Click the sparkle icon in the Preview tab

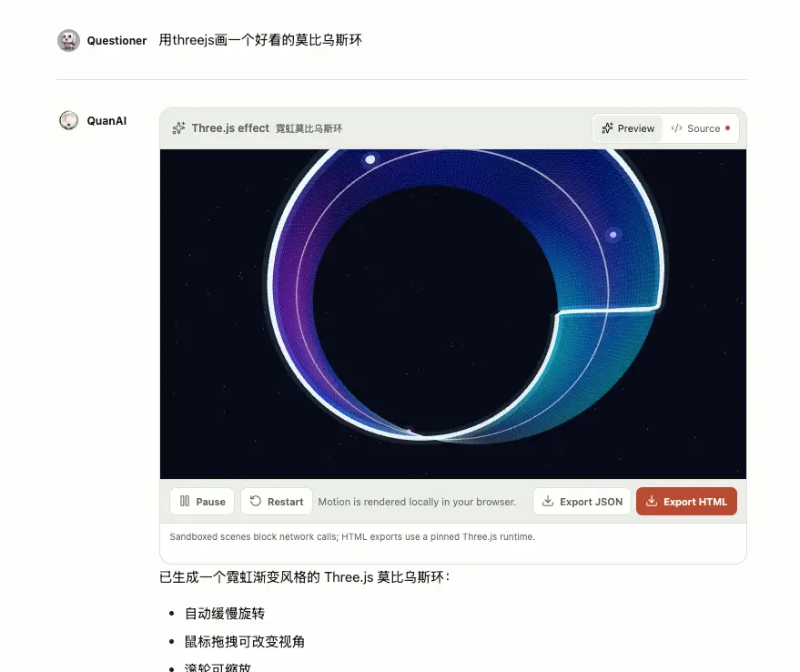pos(607,128)
